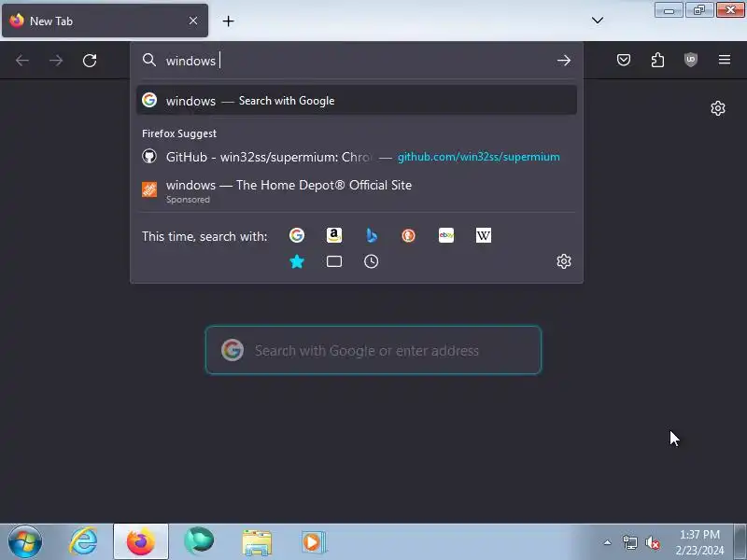Open the uBlock Origin shield icon

point(691,60)
